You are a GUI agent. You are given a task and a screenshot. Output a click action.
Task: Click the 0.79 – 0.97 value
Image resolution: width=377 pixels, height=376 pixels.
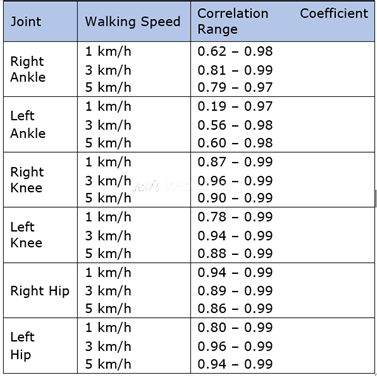point(235,87)
